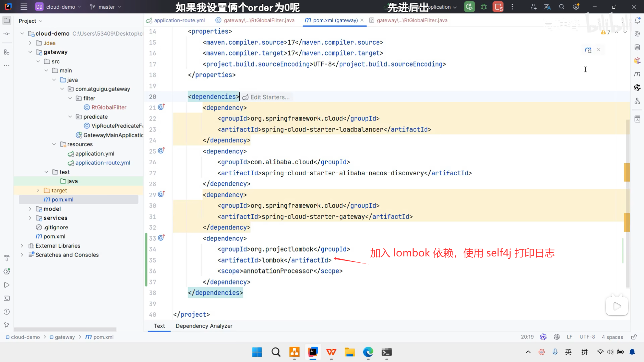
Task: Open the Terminal tool window icon
Action: point(7,298)
